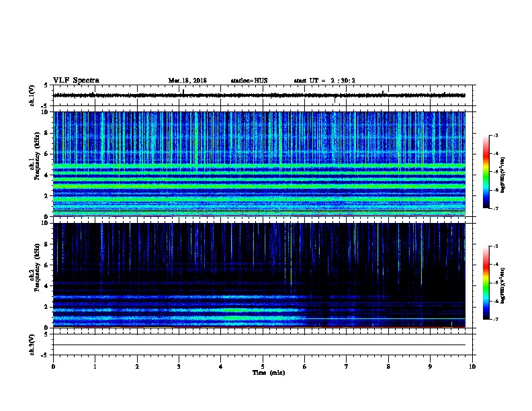Viewport: 532px width, 411px height.
Task: Click the ch.1 frequency axis "2" tick label
Action: [x=47, y=196]
